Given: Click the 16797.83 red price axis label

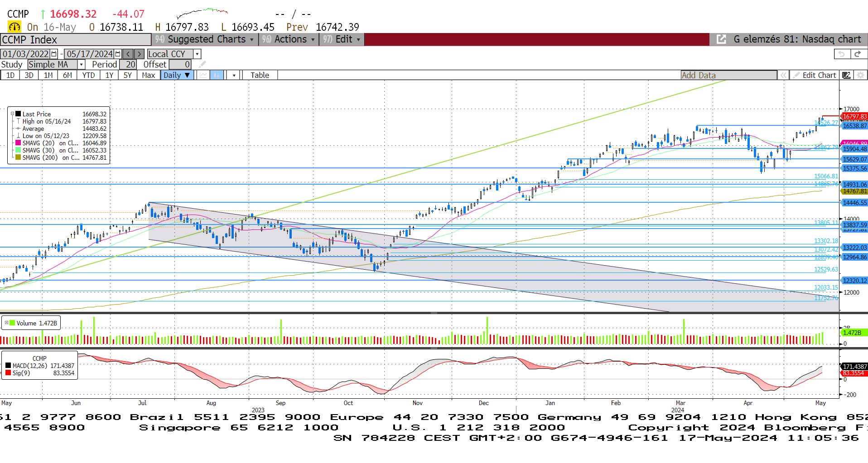Looking at the screenshot, I should point(854,116).
